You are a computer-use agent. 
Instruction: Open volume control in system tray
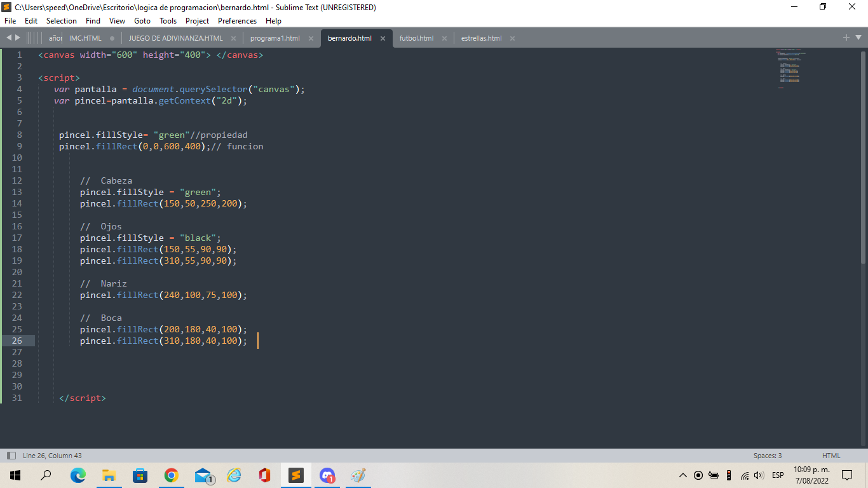(x=759, y=475)
